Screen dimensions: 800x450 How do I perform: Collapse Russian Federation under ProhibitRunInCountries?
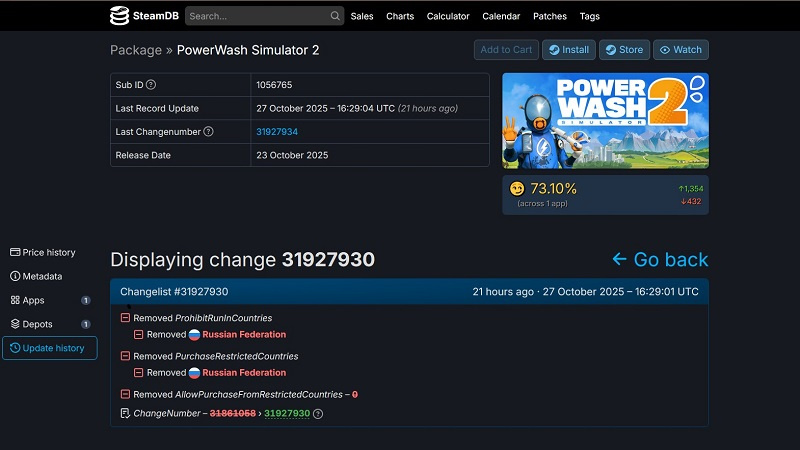tap(138, 335)
